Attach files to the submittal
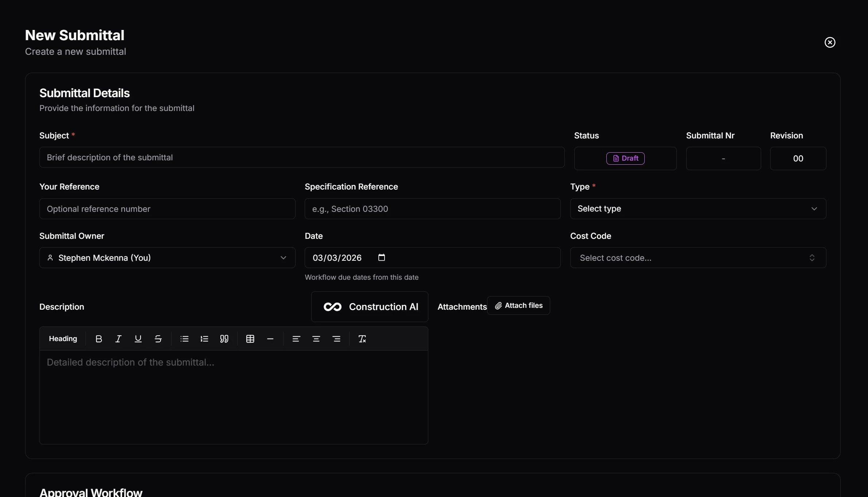 518,305
